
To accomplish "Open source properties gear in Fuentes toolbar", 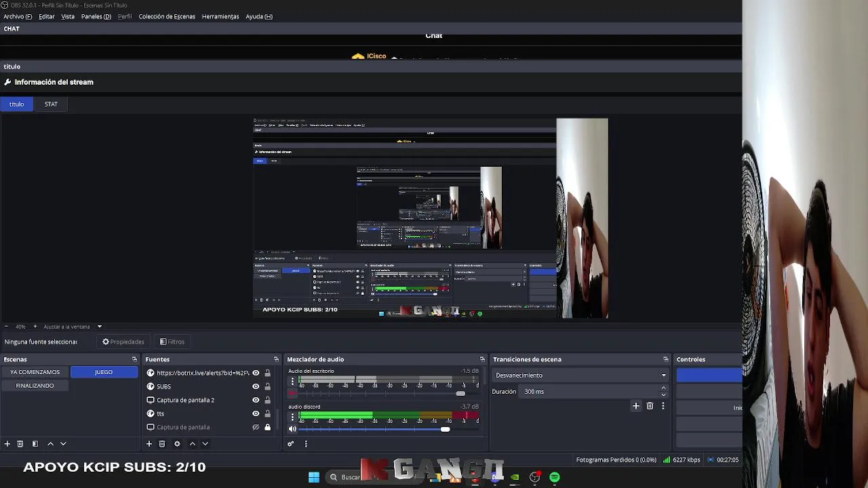I will pos(177,444).
